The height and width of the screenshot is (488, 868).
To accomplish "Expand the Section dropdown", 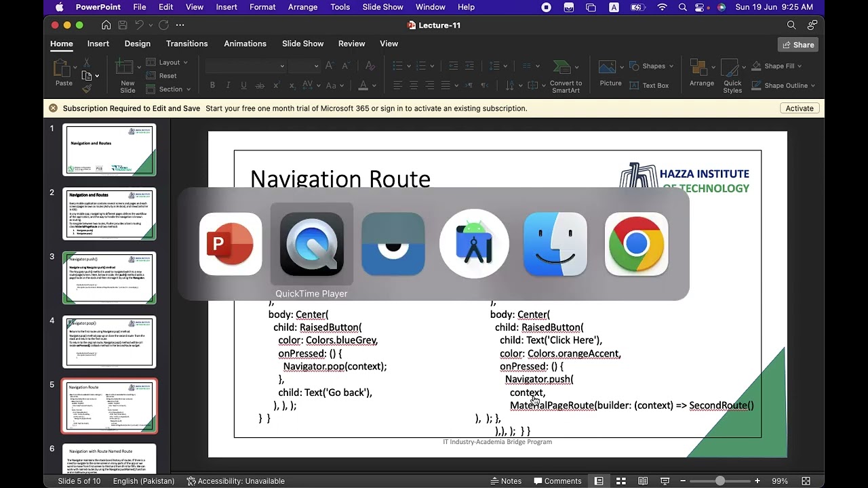I will click(168, 89).
